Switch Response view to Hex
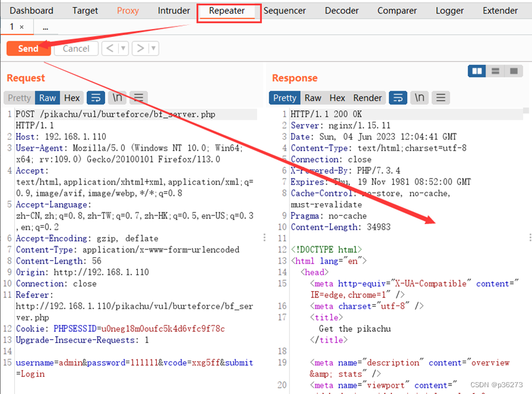The width and height of the screenshot is (532, 394). [x=337, y=98]
